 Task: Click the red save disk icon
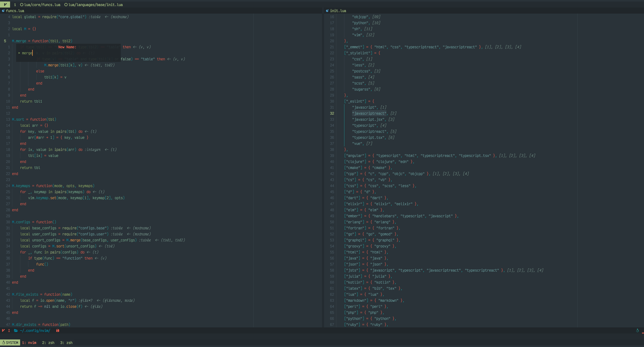pos(58,331)
